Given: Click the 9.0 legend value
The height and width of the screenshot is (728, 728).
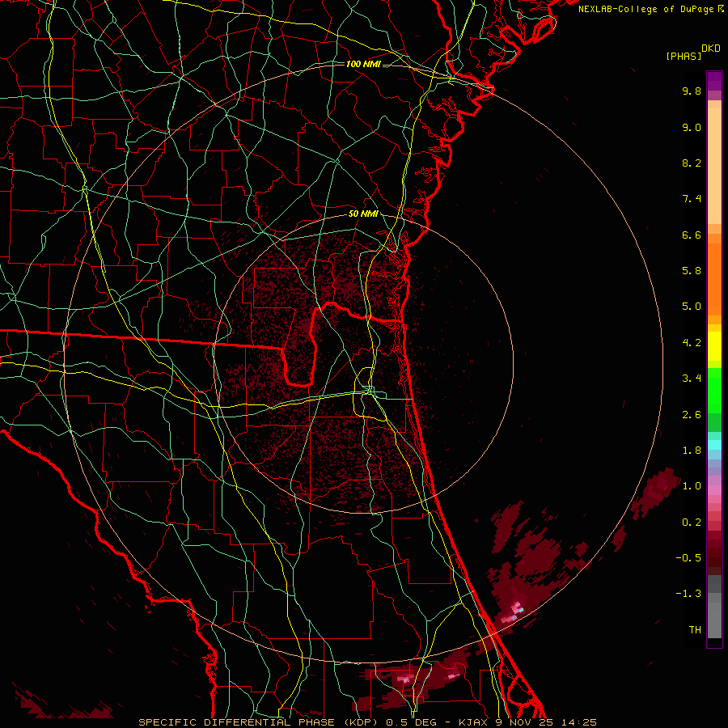Looking at the screenshot, I should point(692,127).
